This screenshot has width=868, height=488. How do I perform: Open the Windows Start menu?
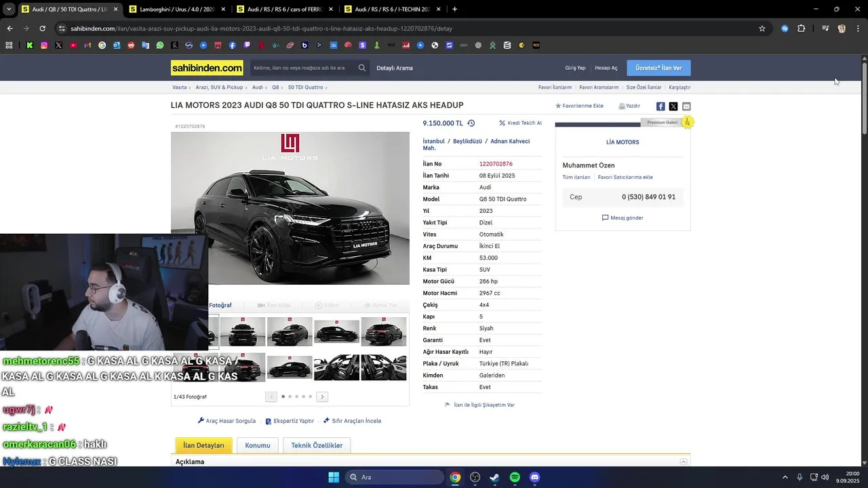click(334, 477)
